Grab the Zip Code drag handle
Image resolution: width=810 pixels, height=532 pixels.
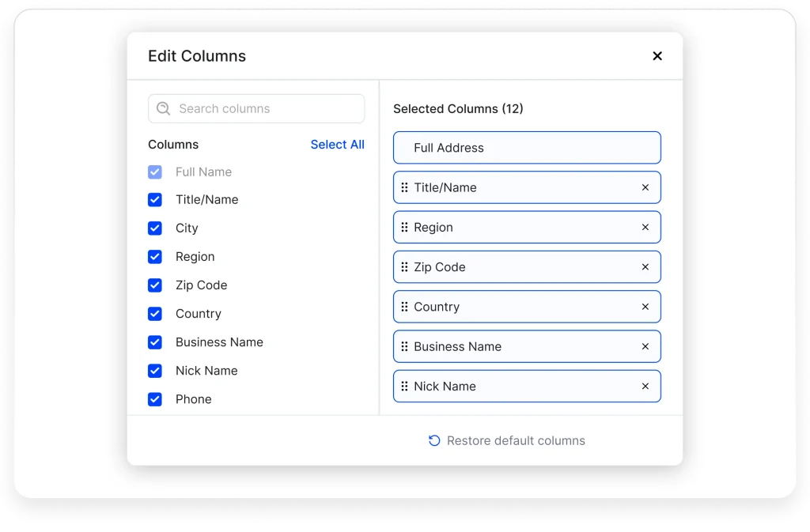[x=404, y=266]
